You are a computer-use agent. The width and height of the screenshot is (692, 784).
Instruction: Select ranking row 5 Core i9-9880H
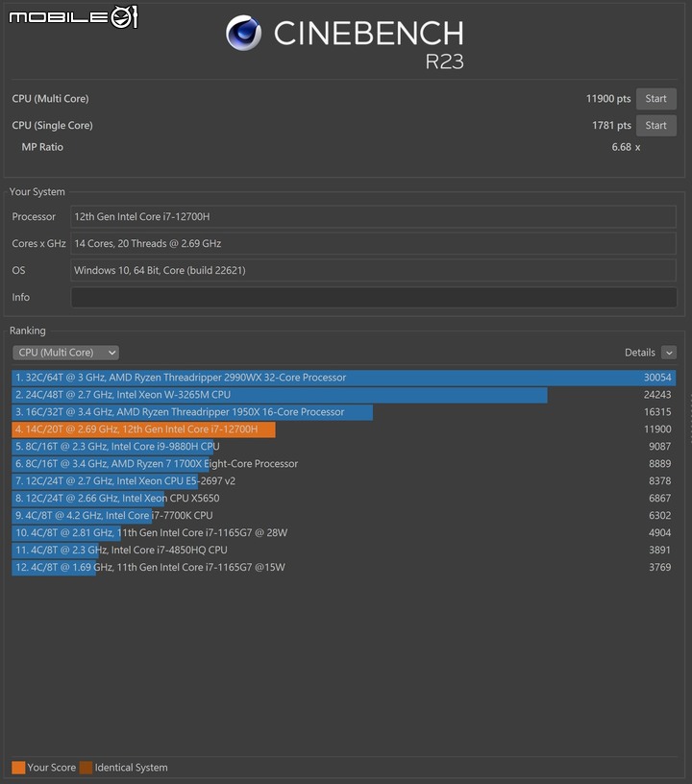343,447
